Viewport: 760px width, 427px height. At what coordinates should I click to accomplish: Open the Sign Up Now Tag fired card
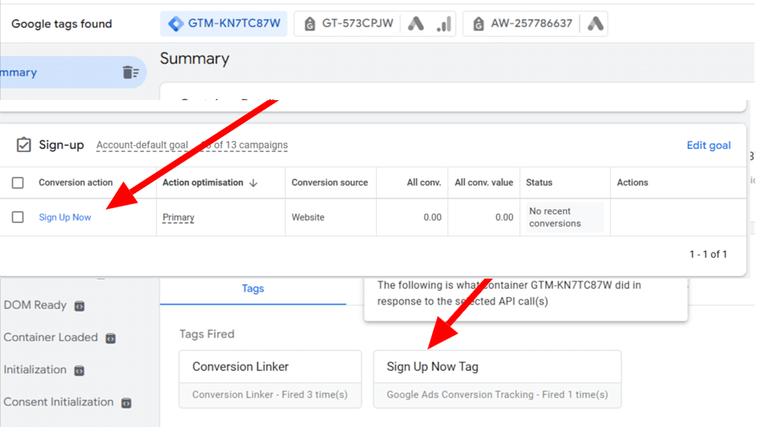pos(497,380)
